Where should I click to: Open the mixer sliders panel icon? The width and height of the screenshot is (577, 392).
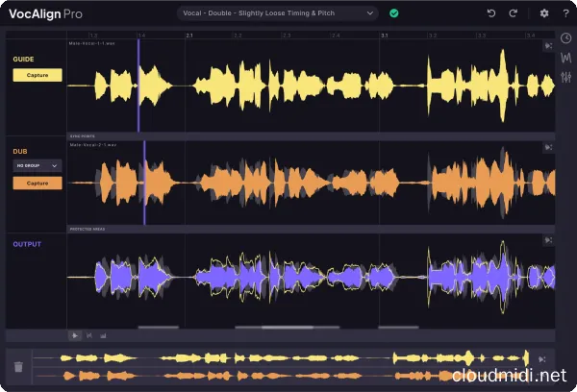point(566,77)
